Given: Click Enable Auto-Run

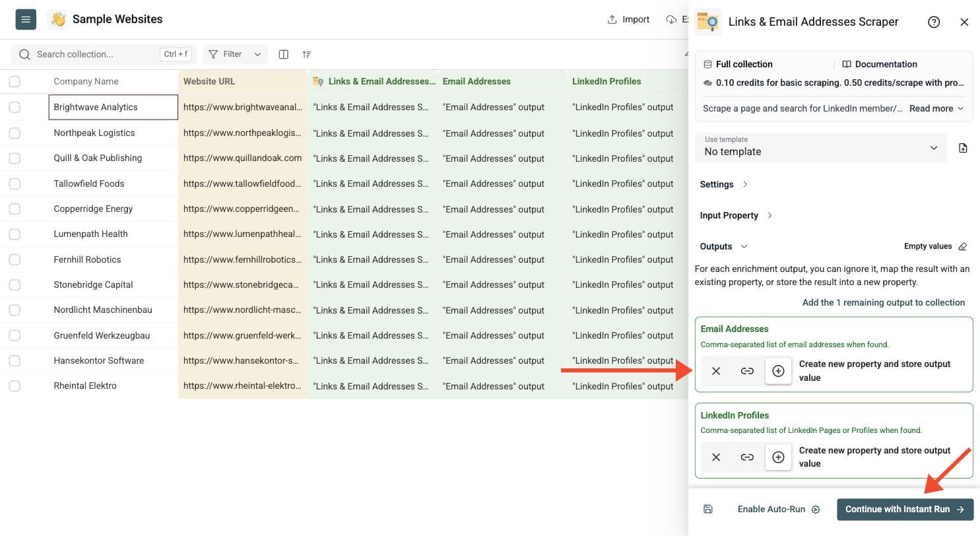Looking at the screenshot, I should point(779,509).
